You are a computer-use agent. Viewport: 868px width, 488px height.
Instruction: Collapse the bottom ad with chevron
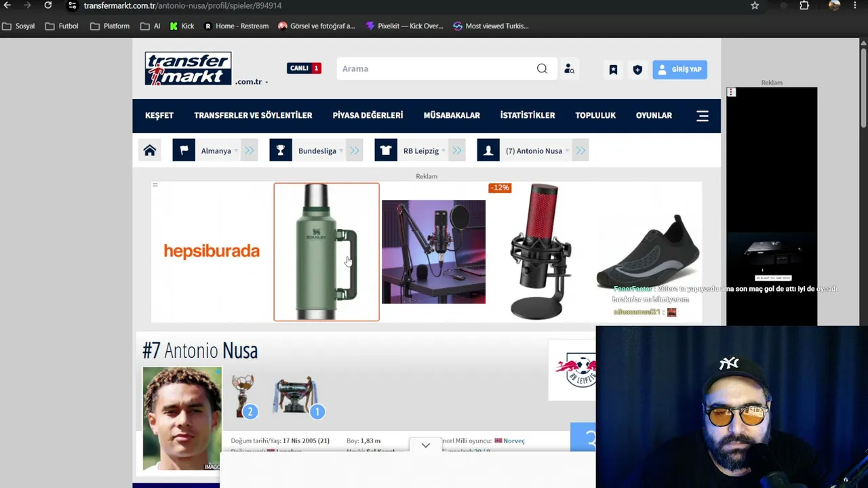(x=425, y=445)
